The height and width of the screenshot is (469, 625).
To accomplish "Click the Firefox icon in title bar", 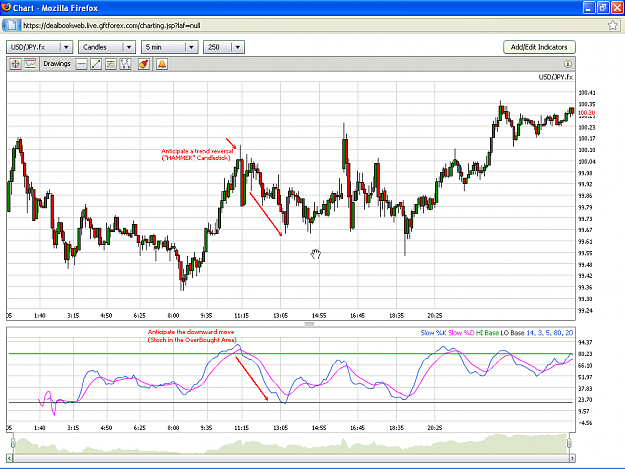I will pyautogui.click(x=6, y=8).
